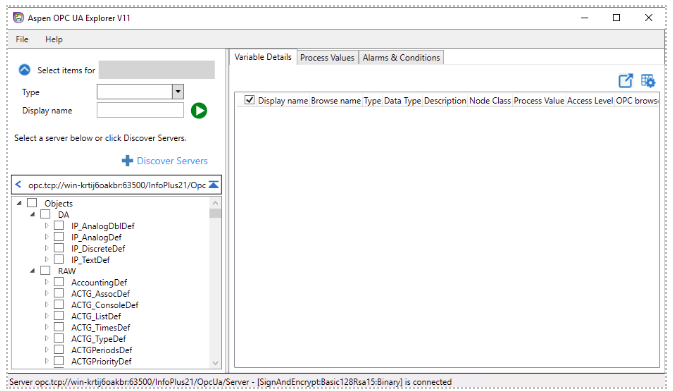Click the Display name column header
Viewport: 673px width, 391px height.
pyautogui.click(x=283, y=100)
